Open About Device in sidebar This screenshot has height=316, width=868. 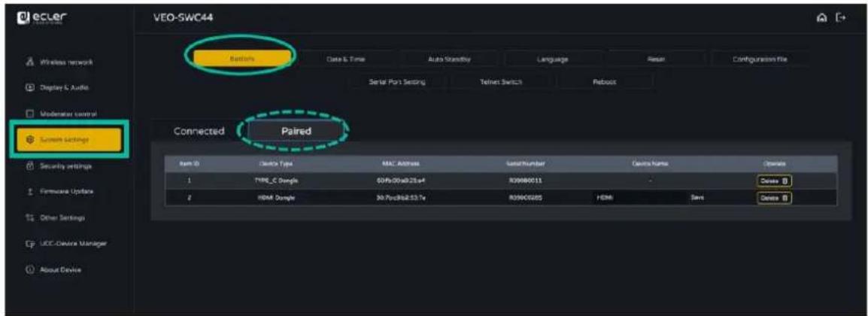tap(59, 270)
